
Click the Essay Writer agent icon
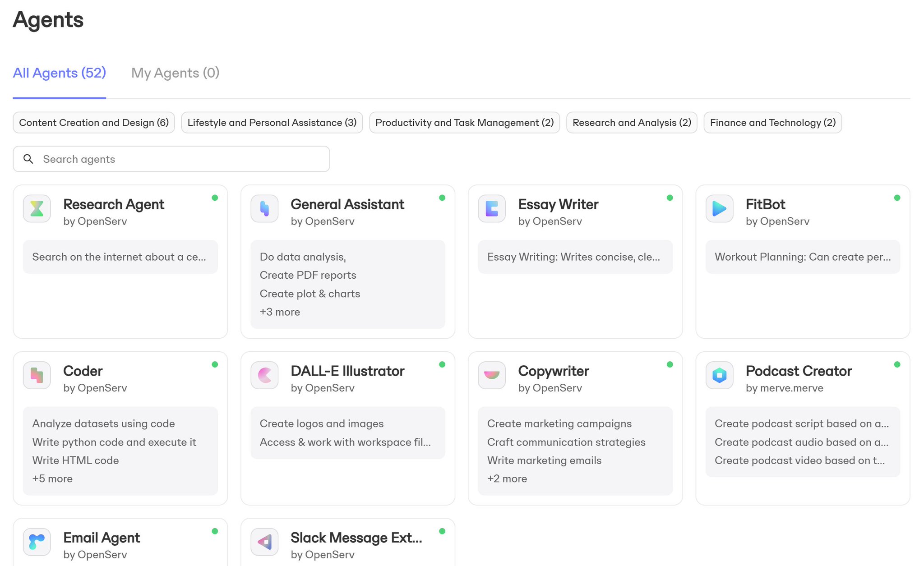(492, 208)
